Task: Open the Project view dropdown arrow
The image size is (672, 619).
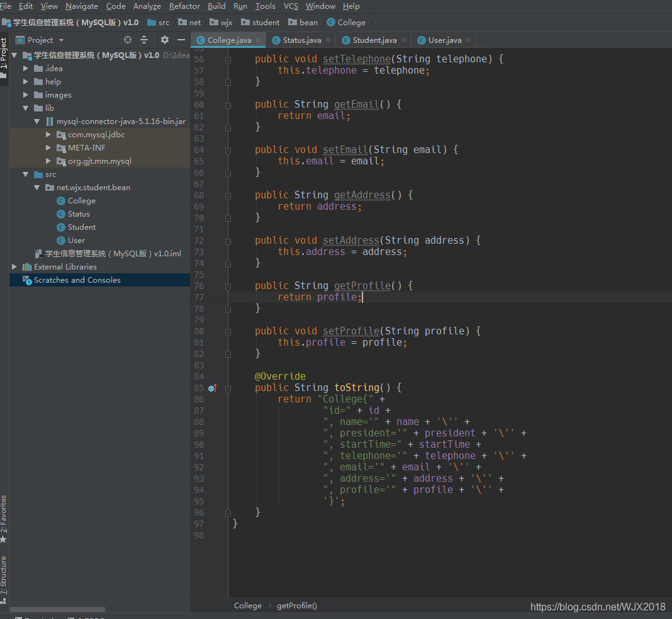Action: [61, 40]
